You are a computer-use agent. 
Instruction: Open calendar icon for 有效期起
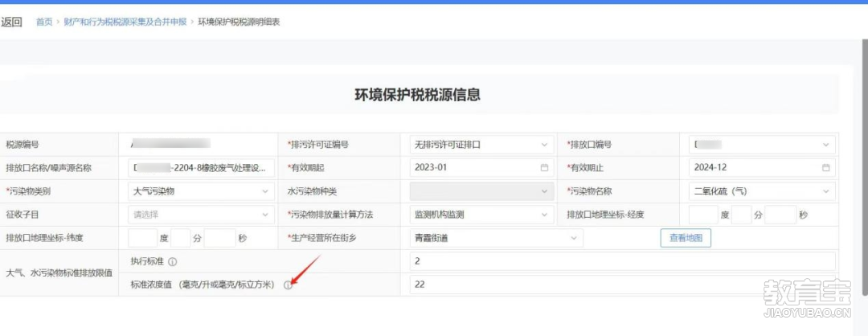point(544,168)
